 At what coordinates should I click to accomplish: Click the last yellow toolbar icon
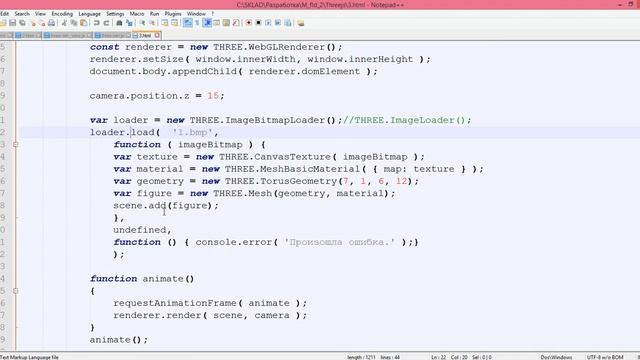point(301,23)
